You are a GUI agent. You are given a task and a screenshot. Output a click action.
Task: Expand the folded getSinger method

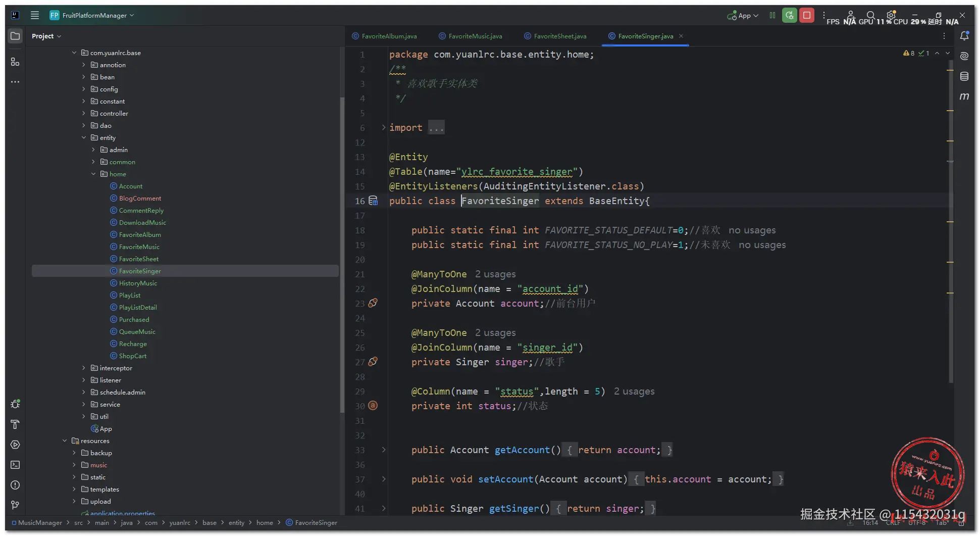pyautogui.click(x=384, y=508)
